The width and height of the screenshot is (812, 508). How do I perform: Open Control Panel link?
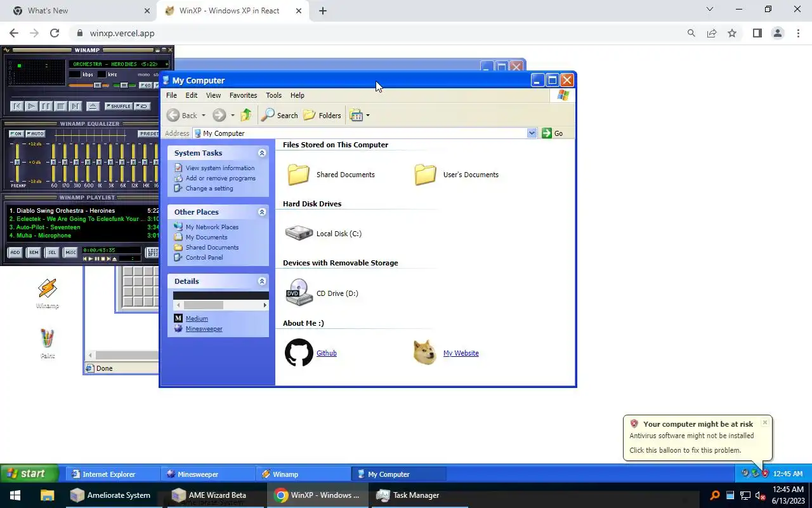(204, 258)
